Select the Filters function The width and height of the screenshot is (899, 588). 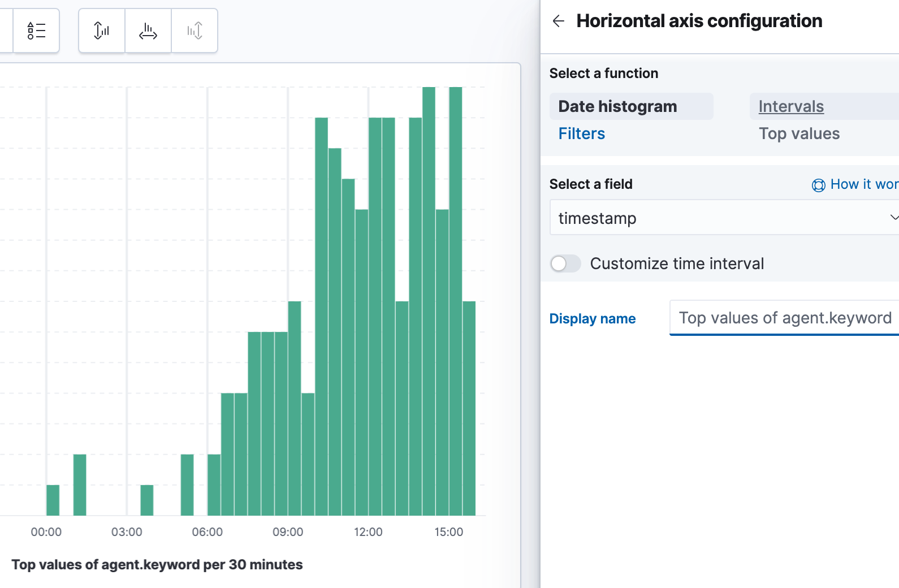pos(581,133)
